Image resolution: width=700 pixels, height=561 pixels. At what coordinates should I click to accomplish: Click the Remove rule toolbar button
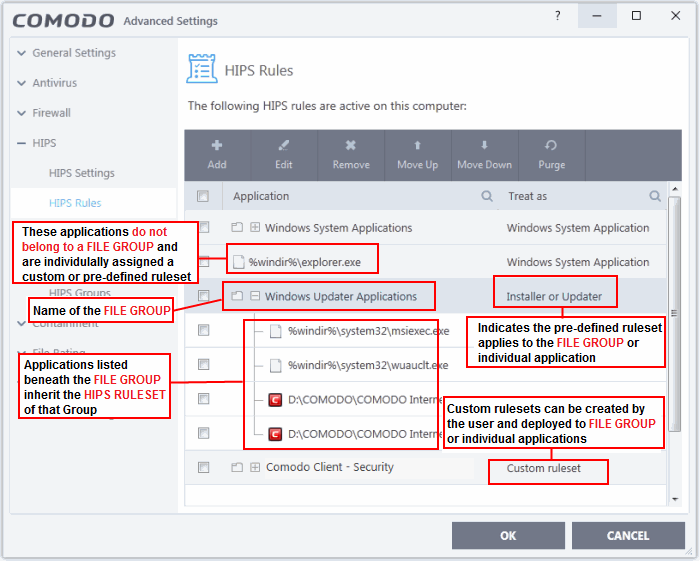click(351, 155)
